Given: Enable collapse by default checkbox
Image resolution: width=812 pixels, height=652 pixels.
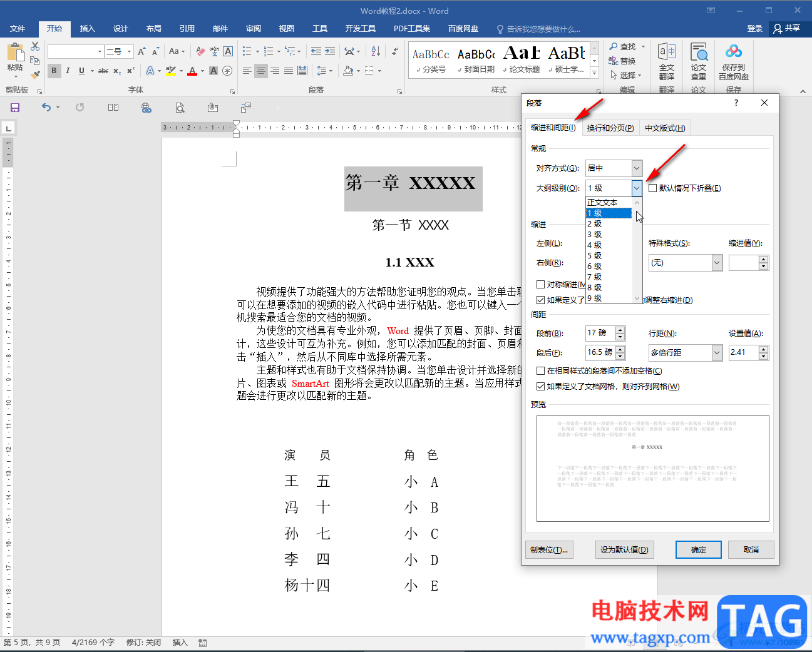Looking at the screenshot, I should click(x=653, y=188).
